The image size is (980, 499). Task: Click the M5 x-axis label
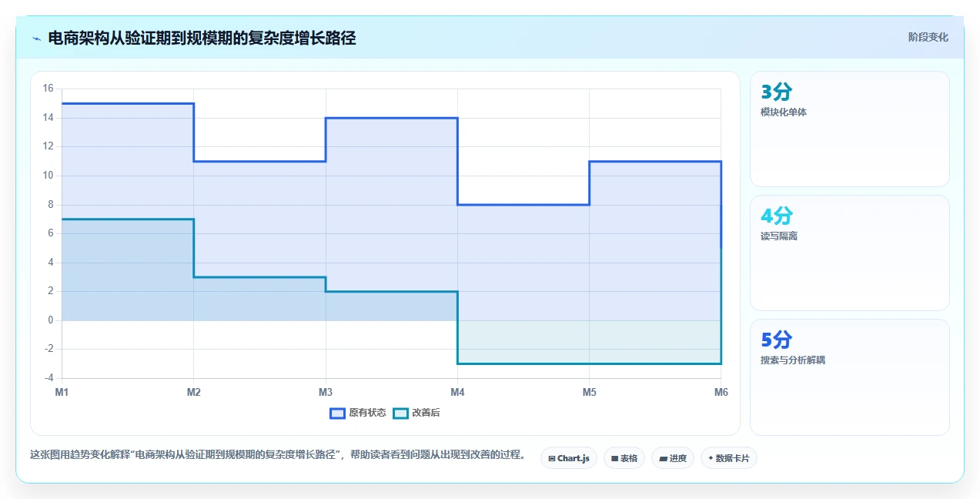pyautogui.click(x=589, y=392)
